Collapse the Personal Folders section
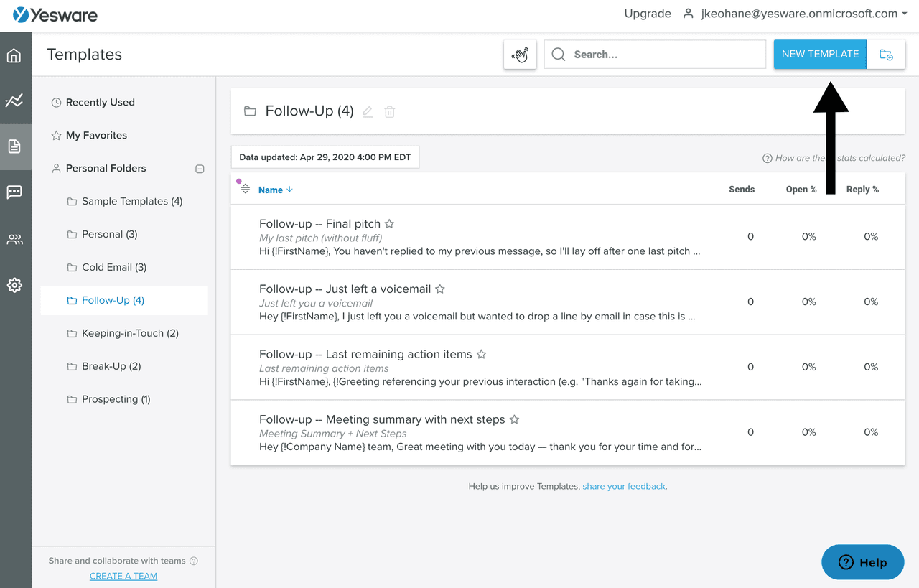Screen dimensions: 919x588 point(200,169)
